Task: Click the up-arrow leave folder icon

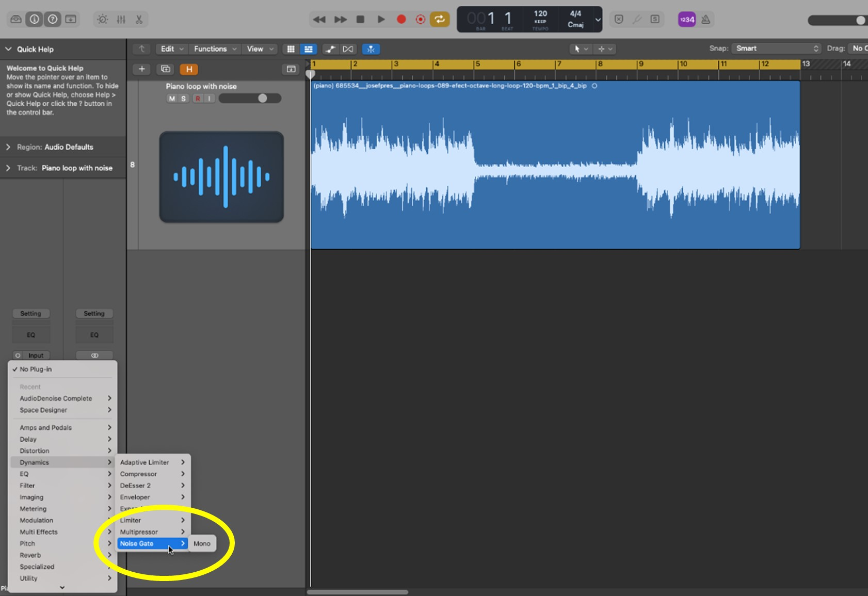Action: point(141,49)
